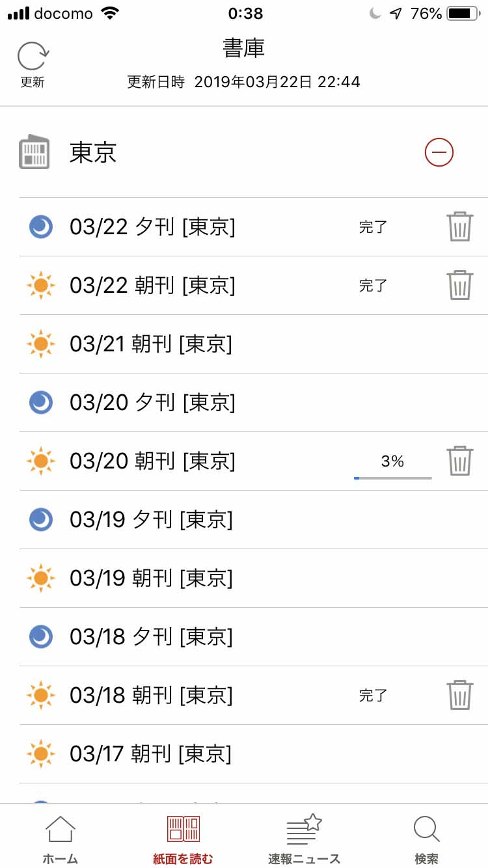Tap the sun icon for 03/21 朝刊
The height and width of the screenshot is (868, 488).
tap(40, 344)
